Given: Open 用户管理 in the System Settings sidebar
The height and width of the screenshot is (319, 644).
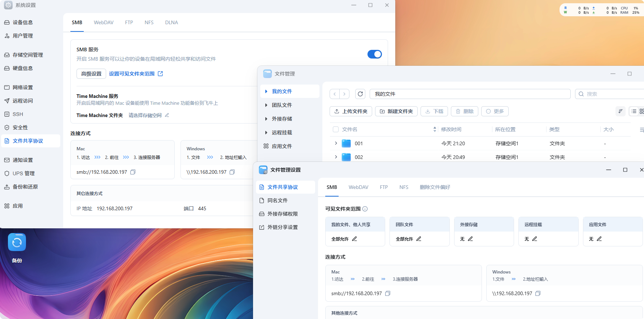Looking at the screenshot, I should 31,36.
